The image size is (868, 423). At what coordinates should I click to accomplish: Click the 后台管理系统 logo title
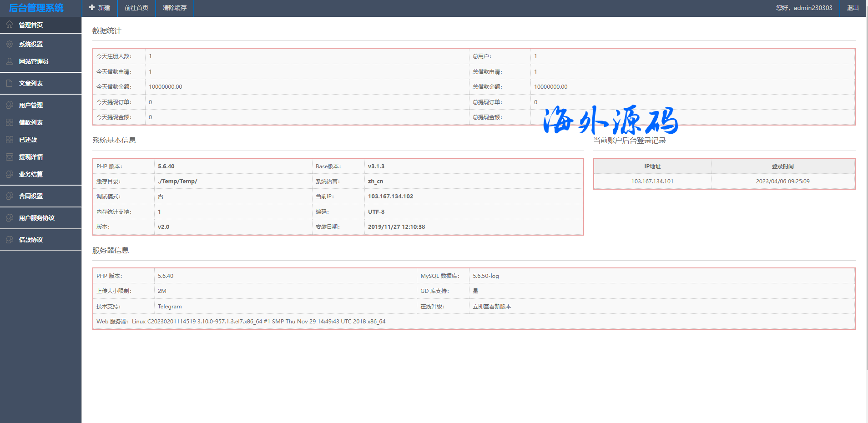click(36, 8)
